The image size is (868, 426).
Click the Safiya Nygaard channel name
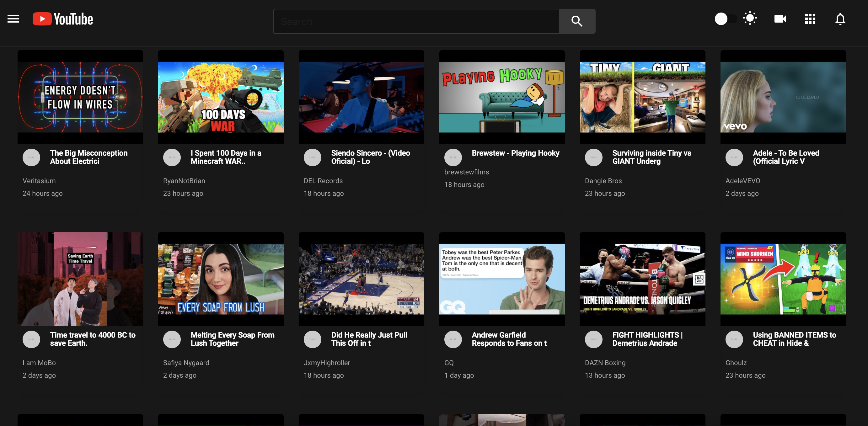[186, 363]
